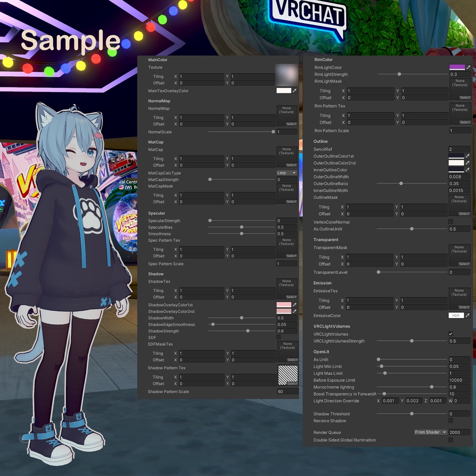This screenshot has height=476, width=476.
Task: Click the ShadowEdgeSmoothness slider handle
Action: click(x=213, y=324)
